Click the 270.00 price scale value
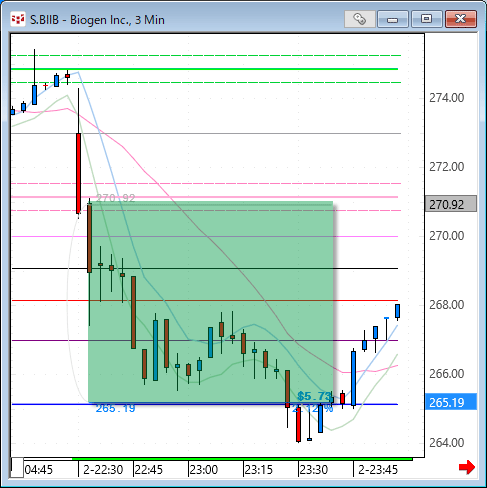Viewport: 487px width, 488px height. click(x=446, y=236)
